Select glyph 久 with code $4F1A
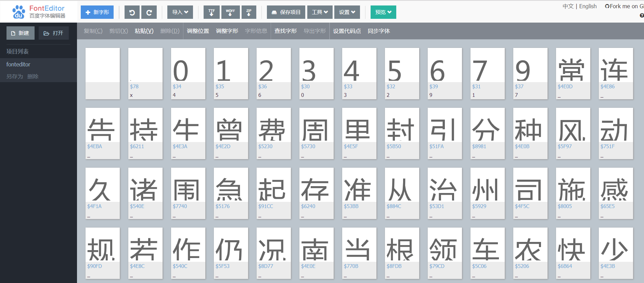 (x=103, y=193)
